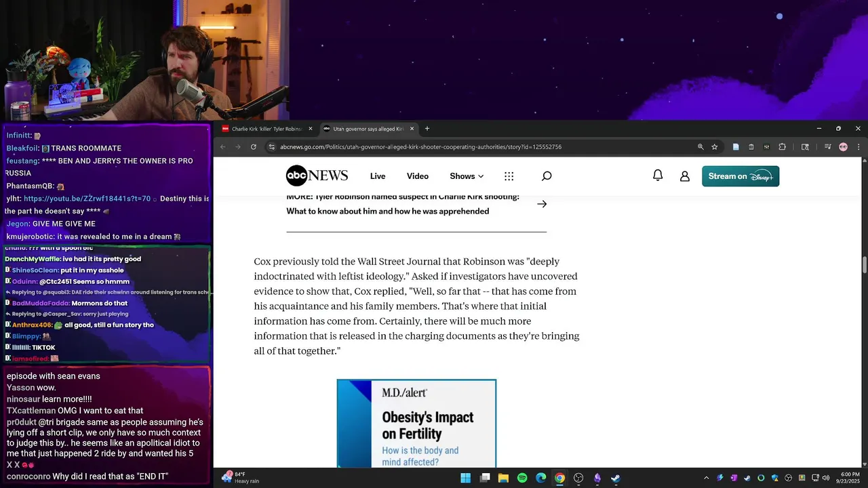Click chat username Jegon
The width and height of the screenshot is (868, 488).
click(18, 224)
